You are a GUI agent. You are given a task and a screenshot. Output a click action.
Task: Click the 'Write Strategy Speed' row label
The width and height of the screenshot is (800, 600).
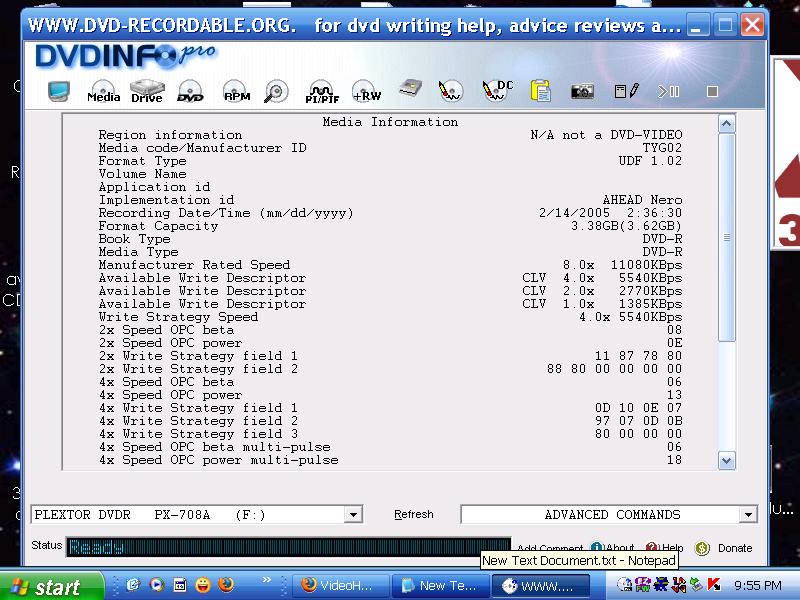point(178,317)
